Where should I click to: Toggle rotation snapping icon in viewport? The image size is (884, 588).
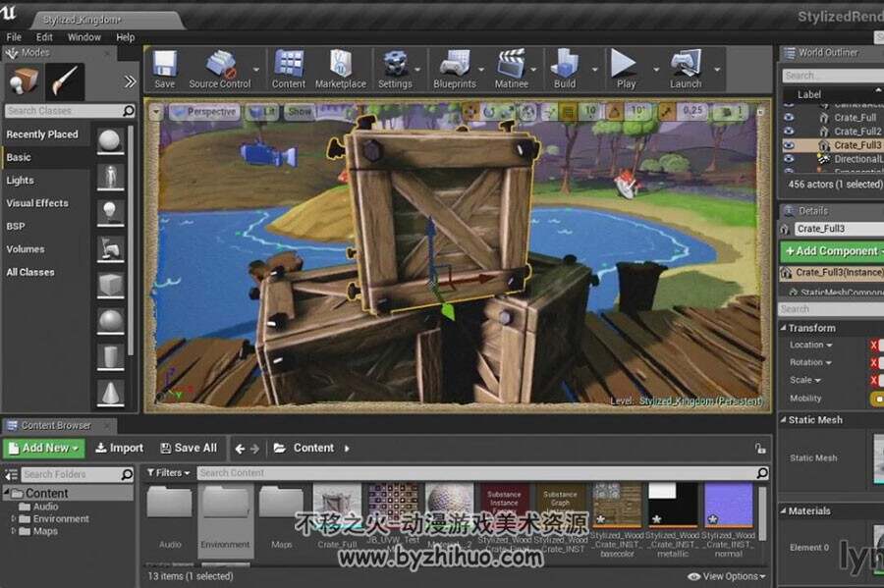pyautogui.click(x=615, y=112)
